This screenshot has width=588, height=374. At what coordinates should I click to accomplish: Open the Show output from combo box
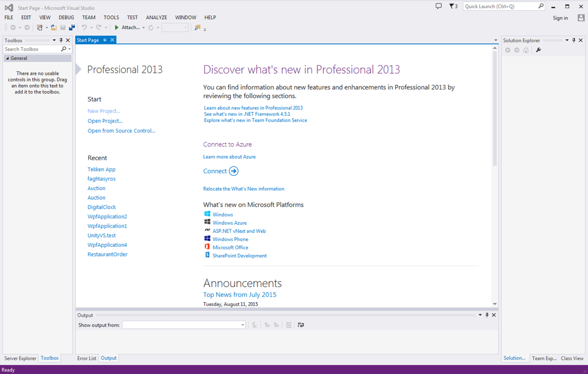184,325
